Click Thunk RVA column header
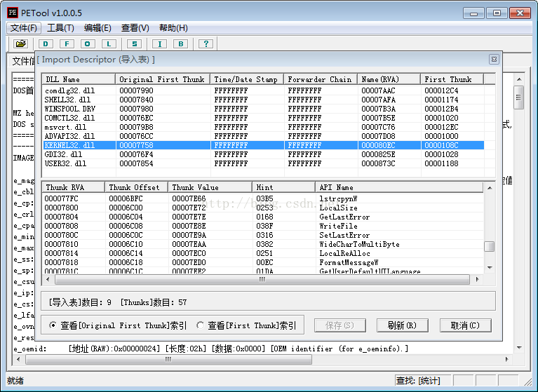This screenshot has width=538, height=392. click(x=74, y=187)
